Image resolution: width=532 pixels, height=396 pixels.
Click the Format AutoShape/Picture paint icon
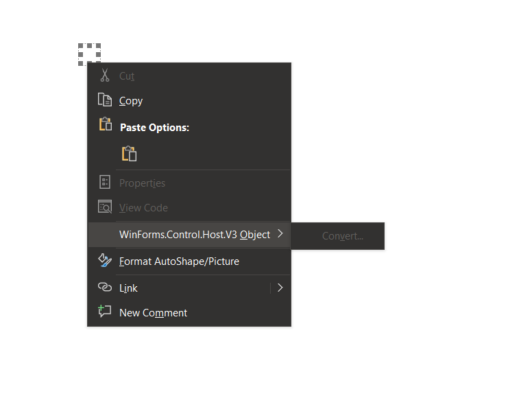coord(105,261)
